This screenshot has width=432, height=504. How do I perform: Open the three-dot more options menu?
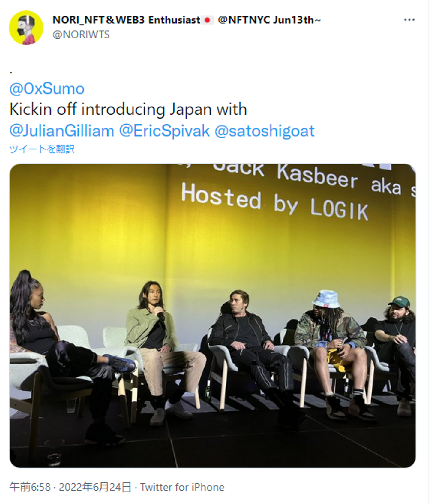pos(409,20)
